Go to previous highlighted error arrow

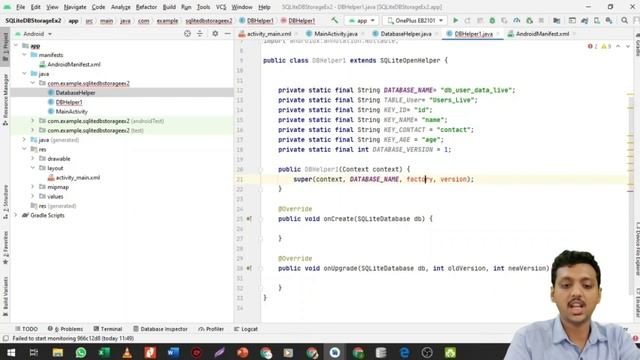pos(618,47)
